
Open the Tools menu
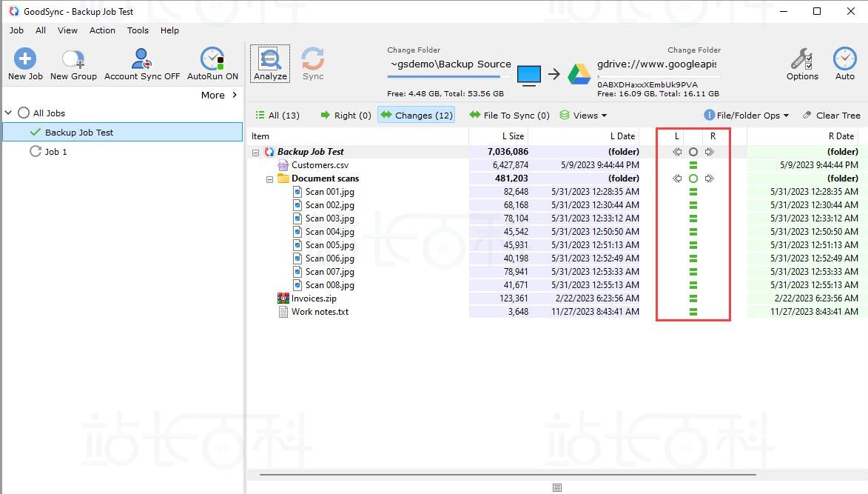click(x=138, y=30)
